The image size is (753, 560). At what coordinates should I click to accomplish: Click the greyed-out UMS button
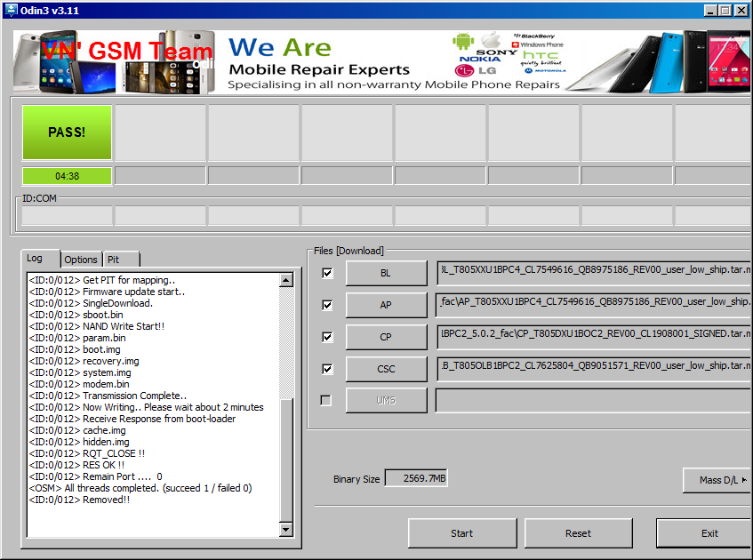[x=386, y=401]
